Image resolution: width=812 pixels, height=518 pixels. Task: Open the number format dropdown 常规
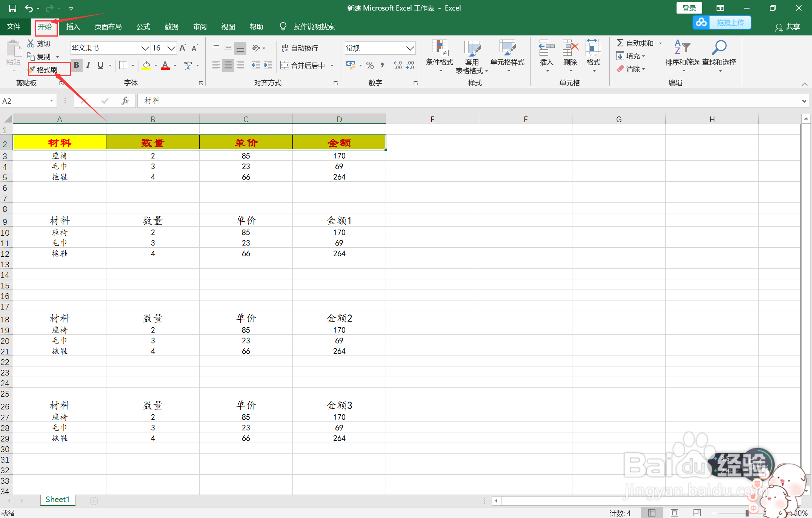point(410,48)
